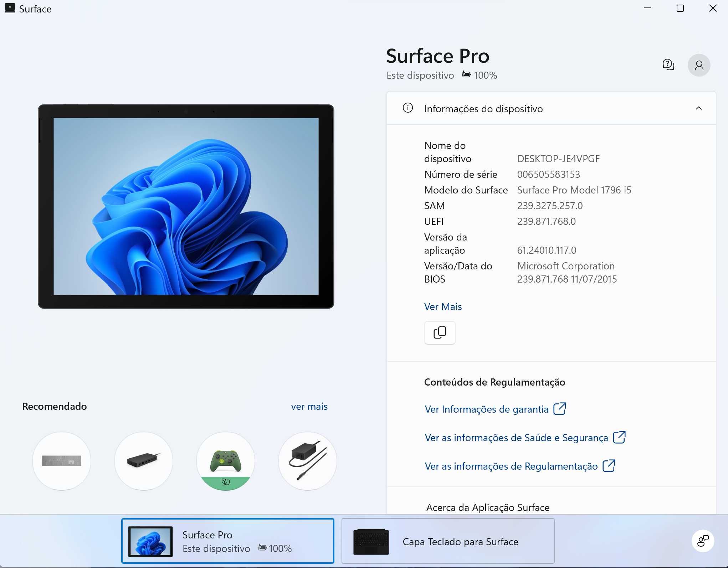
Task: Open external link icon next to Regulamentação
Action: click(x=609, y=466)
